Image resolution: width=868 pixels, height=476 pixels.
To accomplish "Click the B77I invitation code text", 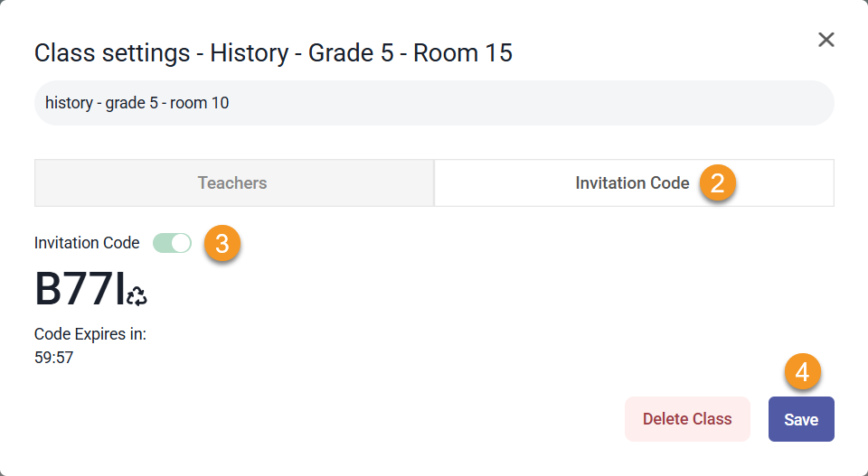I will [79, 290].
